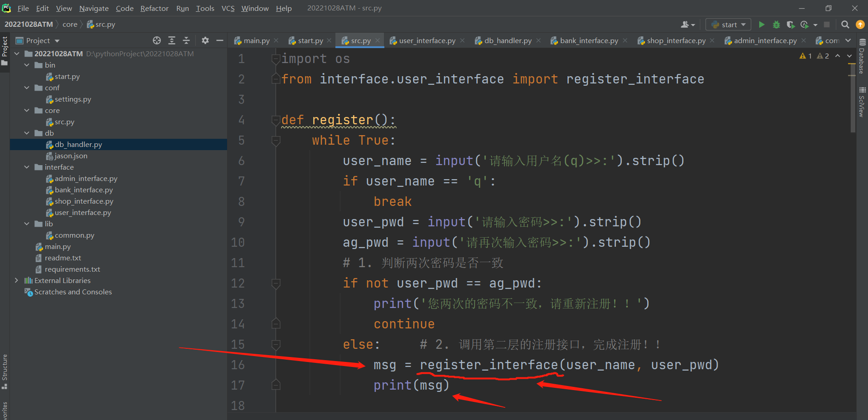Click the orange update arrow icon

pos(860,24)
